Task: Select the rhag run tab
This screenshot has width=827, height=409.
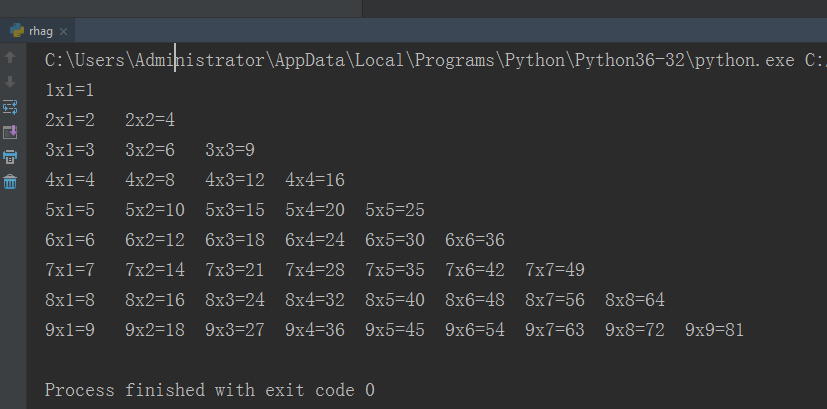Action: (x=42, y=31)
